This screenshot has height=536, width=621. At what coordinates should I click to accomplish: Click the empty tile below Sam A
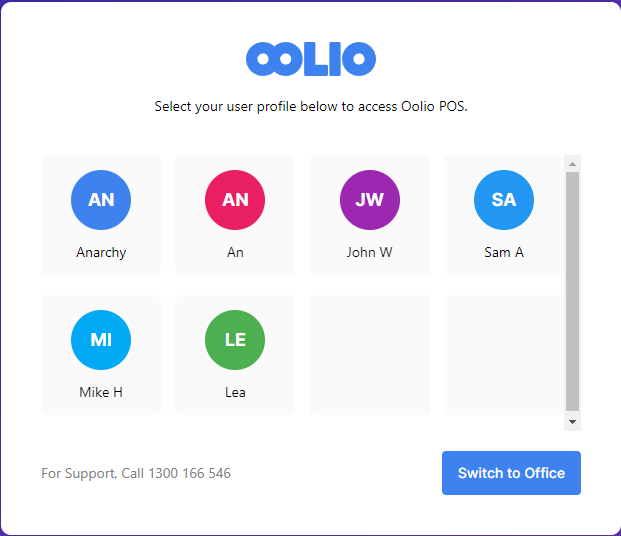[503, 354]
